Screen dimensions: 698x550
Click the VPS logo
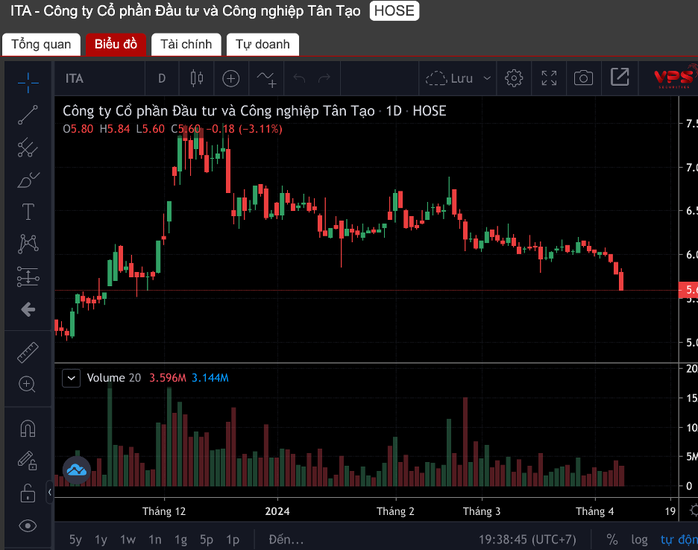click(x=675, y=77)
